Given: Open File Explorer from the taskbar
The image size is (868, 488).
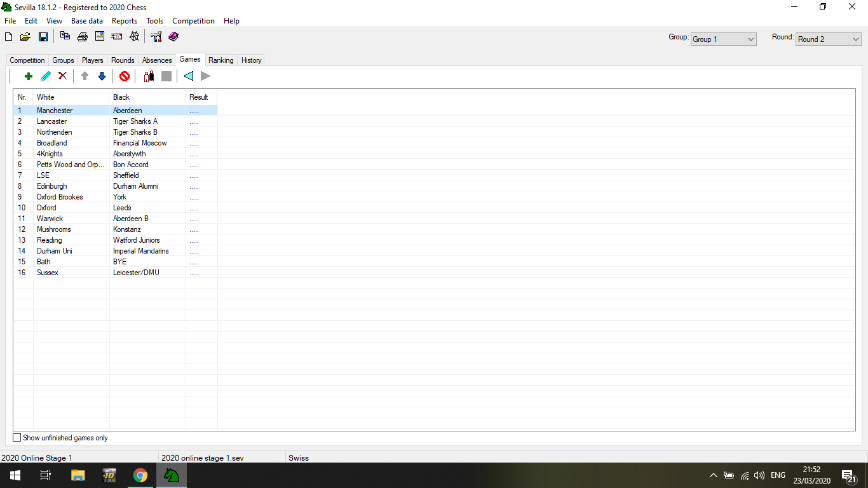Looking at the screenshot, I should tap(78, 475).
